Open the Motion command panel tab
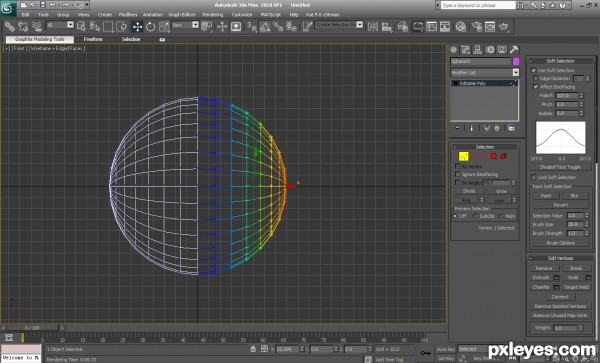The image size is (600, 363). click(x=490, y=50)
